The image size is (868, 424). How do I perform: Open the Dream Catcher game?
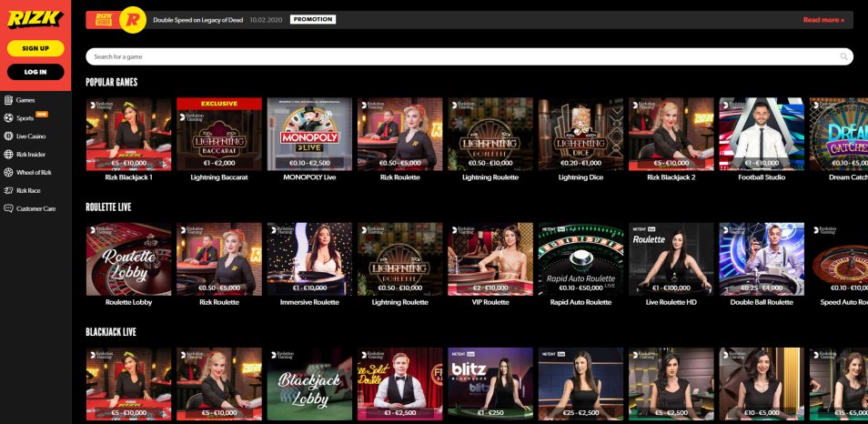[x=839, y=134]
